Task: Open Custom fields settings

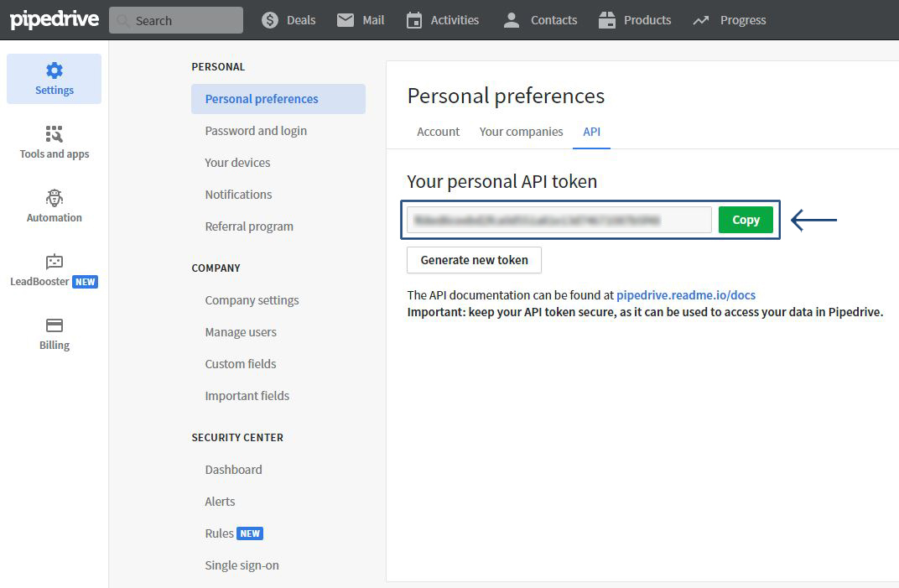Action: [240, 364]
